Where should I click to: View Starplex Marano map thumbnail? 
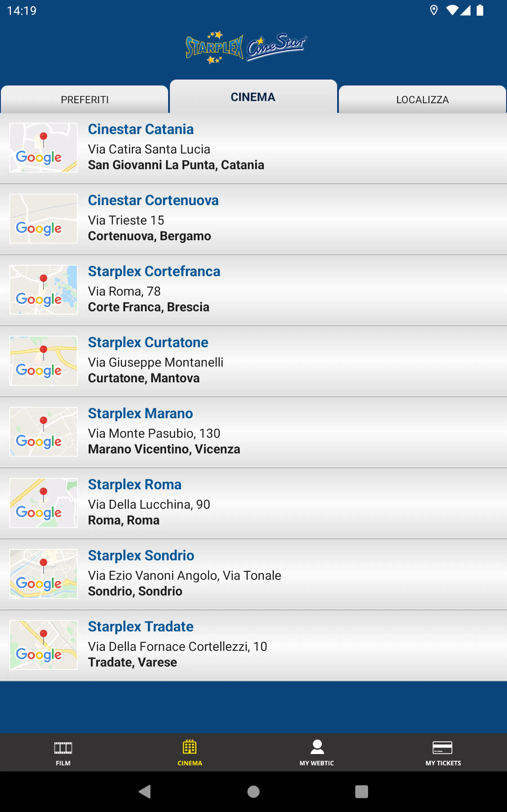pyautogui.click(x=44, y=432)
